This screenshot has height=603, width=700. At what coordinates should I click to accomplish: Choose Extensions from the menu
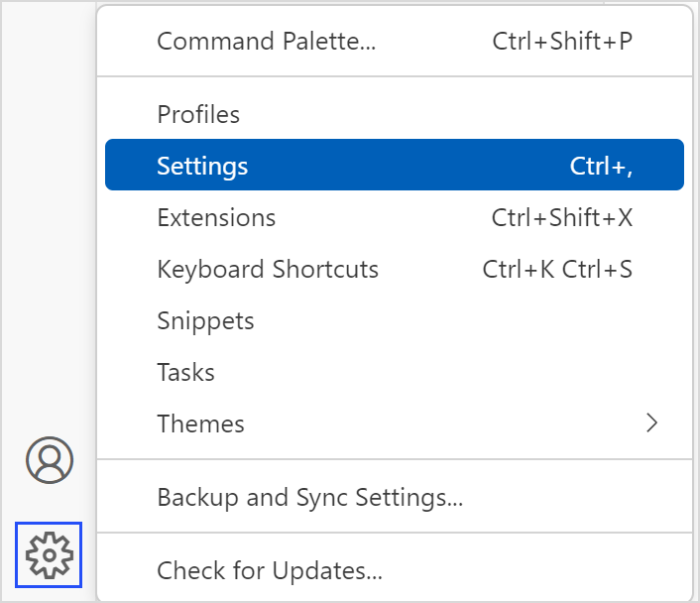point(216,218)
